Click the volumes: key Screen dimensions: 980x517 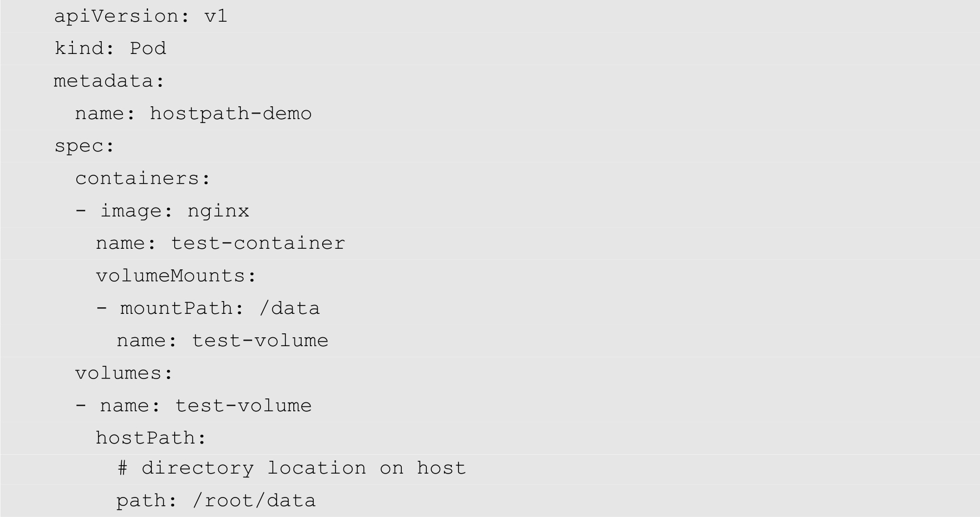(x=124, y=373)
